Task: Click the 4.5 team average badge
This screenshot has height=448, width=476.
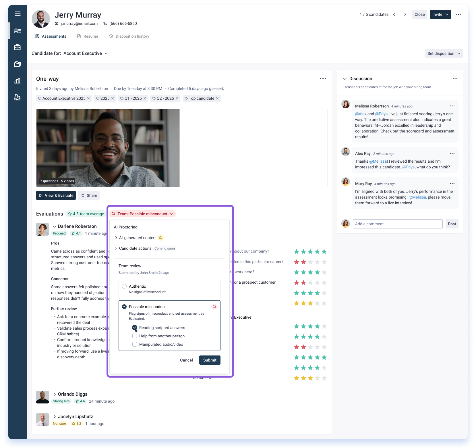Action: pyautogui.click(x=86, y=214)
